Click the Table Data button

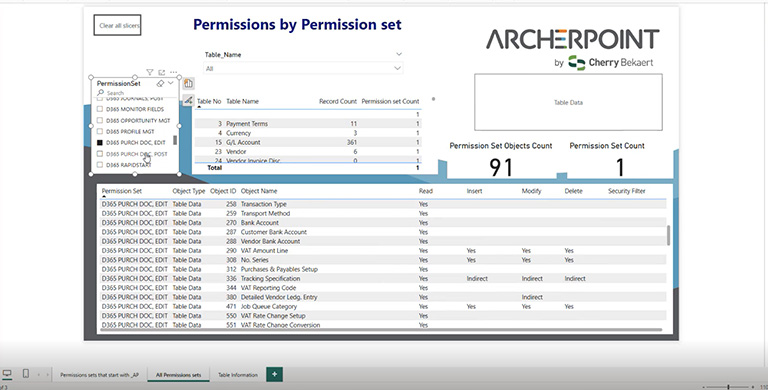(568, 102)
